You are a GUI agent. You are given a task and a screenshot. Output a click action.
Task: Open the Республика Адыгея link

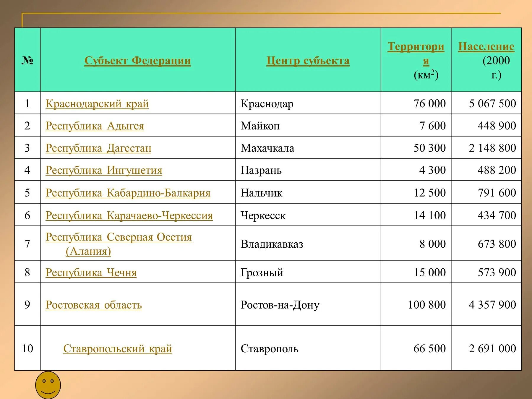click(x=95, y=126)
